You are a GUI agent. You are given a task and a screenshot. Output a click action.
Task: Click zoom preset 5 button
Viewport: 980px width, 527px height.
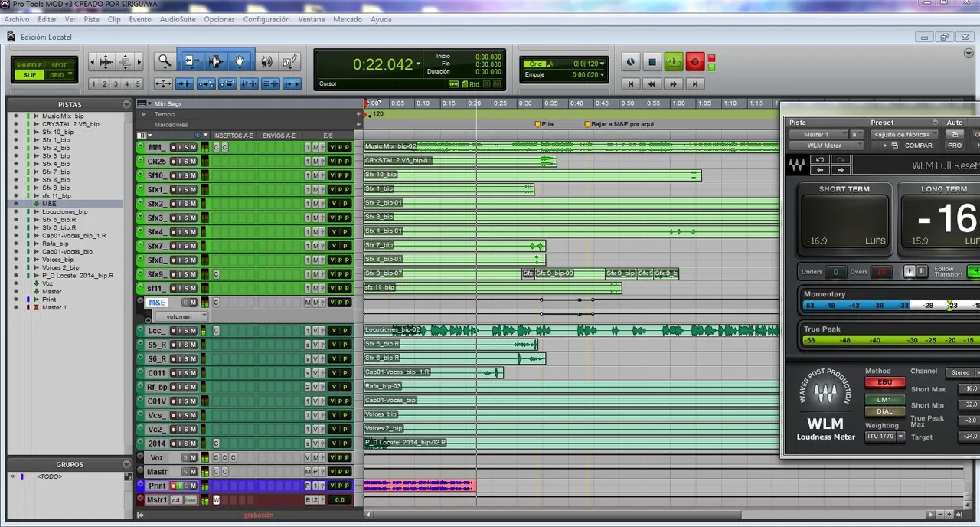[x=138, y=84]
